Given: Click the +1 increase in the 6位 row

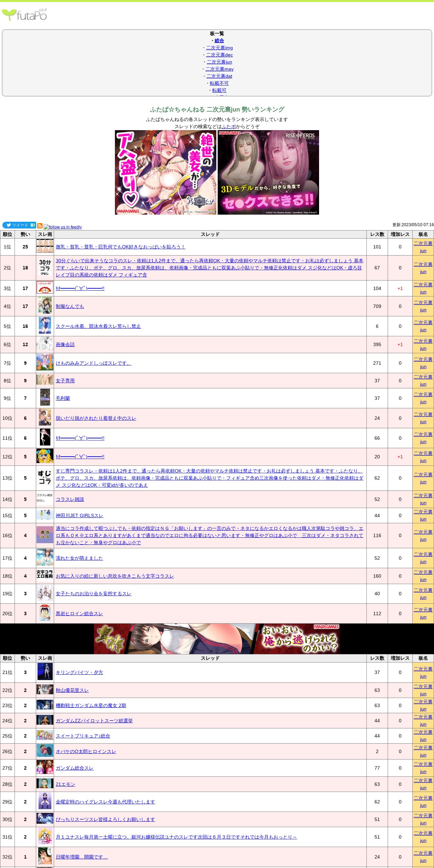Looking at the screenshot, I should (x=400, y=344).
